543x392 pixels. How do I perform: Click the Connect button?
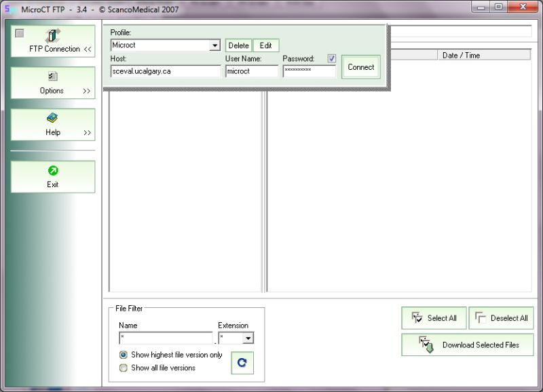coord(361,67)
